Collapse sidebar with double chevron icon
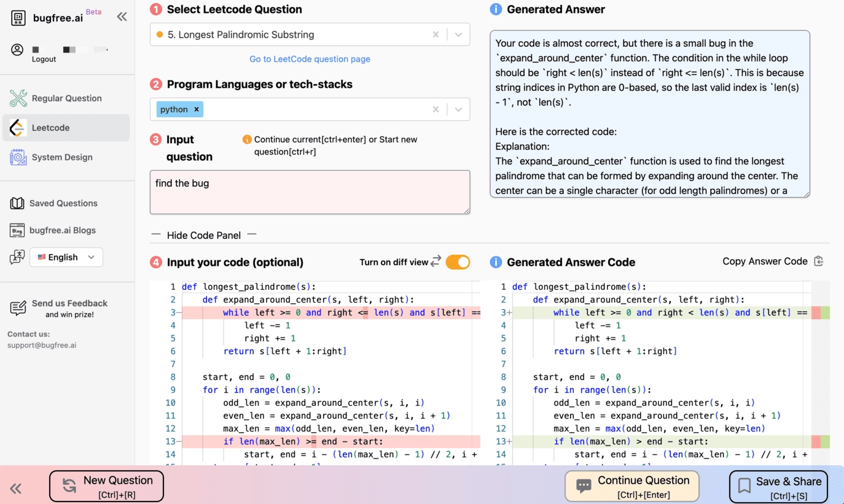Viewport: 844px width, 504px height. (122, 17)
